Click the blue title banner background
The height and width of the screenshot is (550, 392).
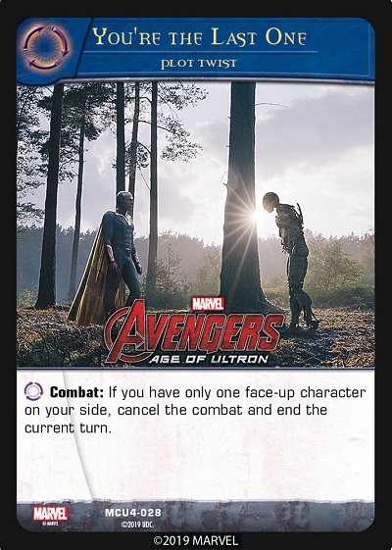[224, 47]
